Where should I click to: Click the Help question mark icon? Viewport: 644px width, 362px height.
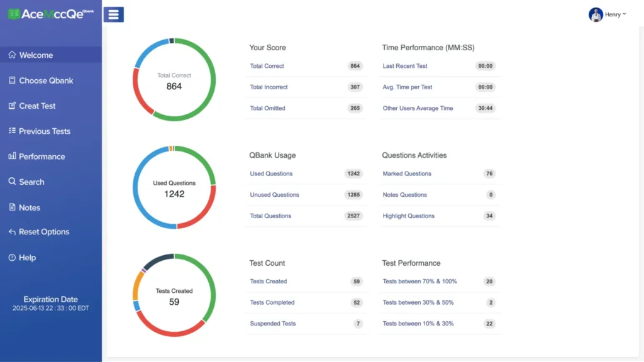coord(12,258)
